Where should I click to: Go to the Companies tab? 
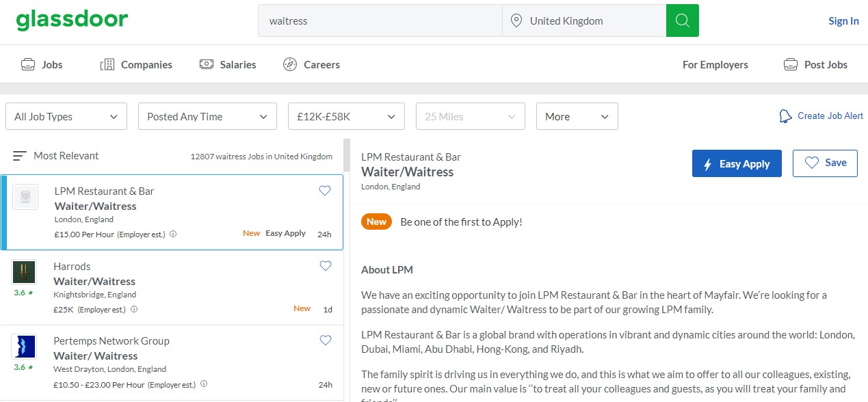click(136, 65)
